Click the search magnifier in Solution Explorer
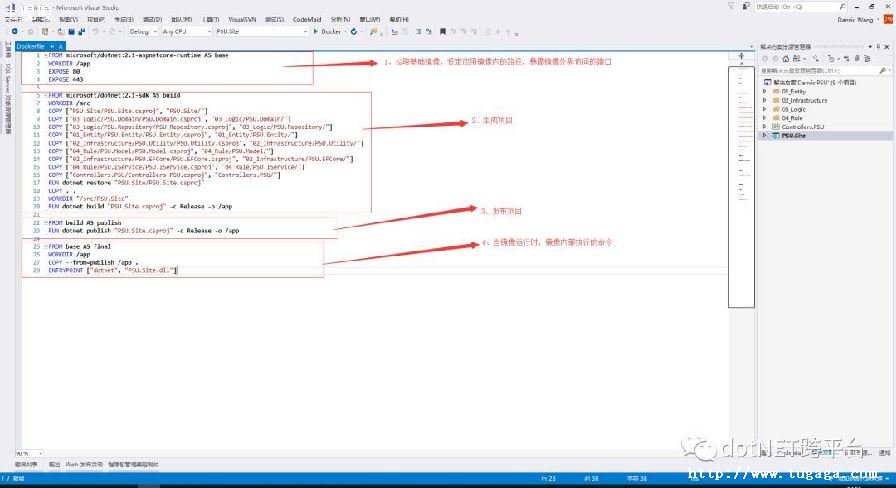 coord(882,70)
